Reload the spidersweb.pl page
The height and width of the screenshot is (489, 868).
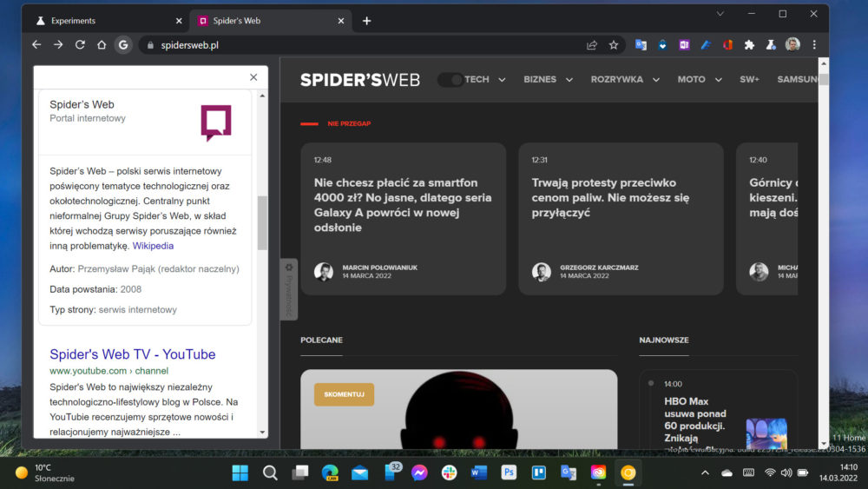80,45
